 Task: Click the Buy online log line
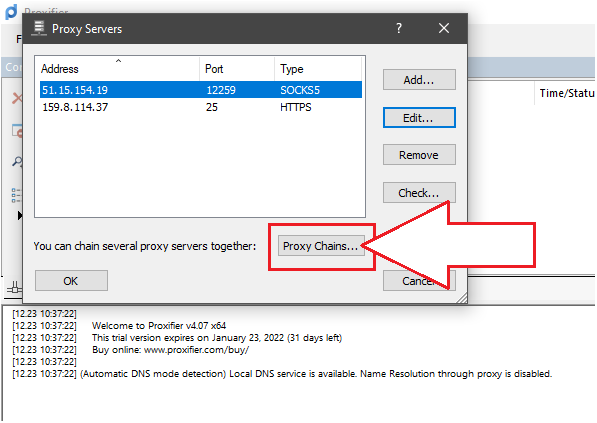170,350
